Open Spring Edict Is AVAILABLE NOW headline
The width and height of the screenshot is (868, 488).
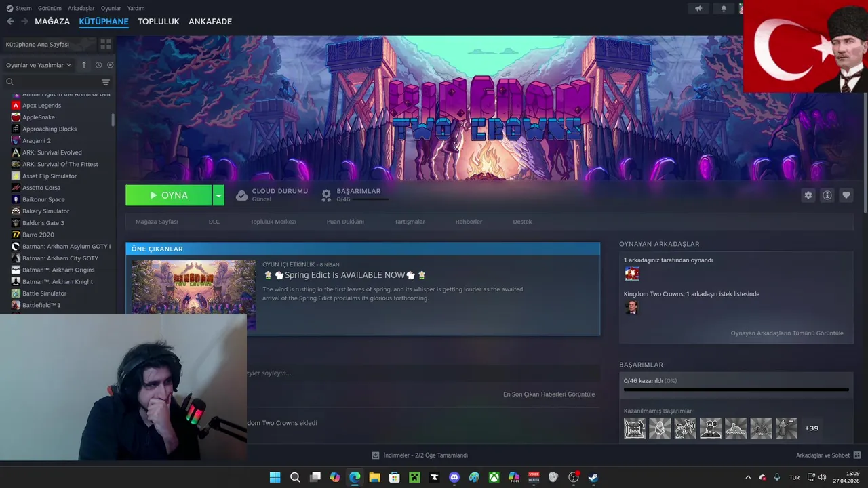click(344, 275)
